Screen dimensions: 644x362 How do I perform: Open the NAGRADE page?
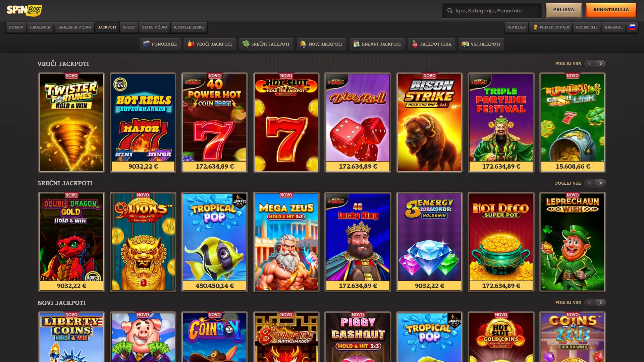[x=613, y=27]
